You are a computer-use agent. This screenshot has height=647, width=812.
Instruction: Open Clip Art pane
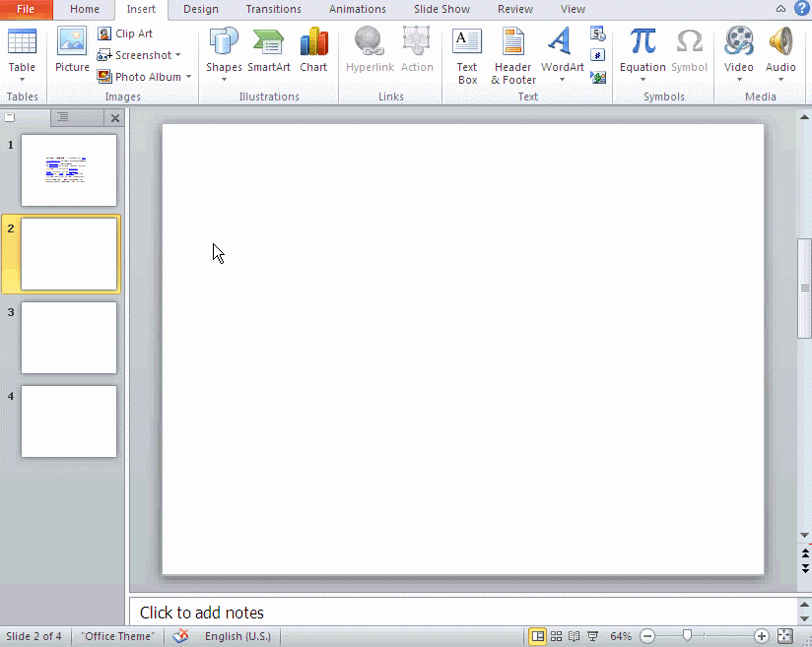point(125,33)
